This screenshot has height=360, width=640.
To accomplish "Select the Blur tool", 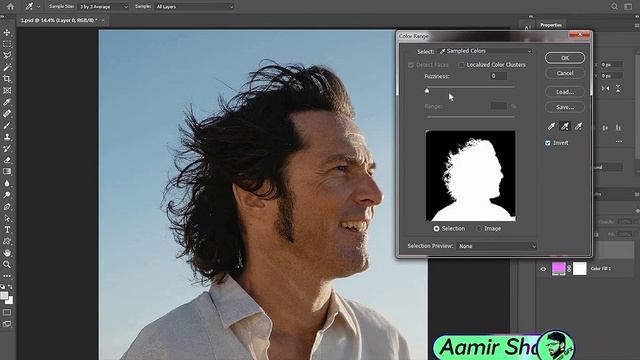I will pos(7,183).
